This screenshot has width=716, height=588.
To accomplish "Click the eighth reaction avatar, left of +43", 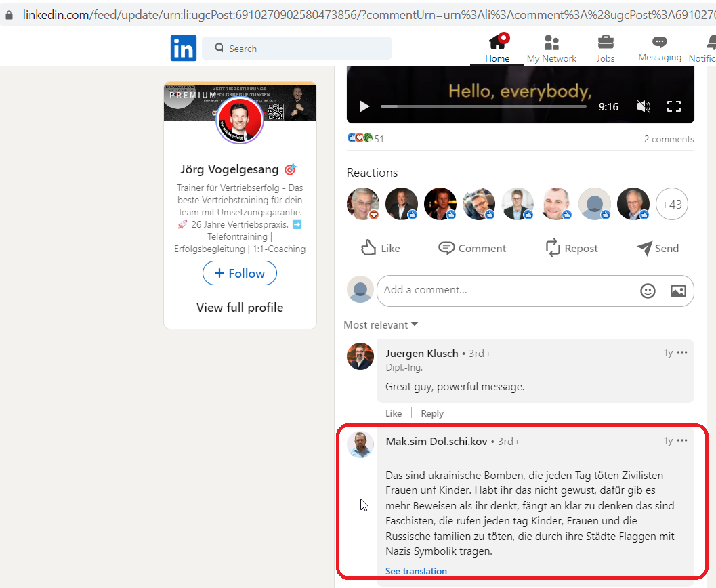I will tap(633, 204).
